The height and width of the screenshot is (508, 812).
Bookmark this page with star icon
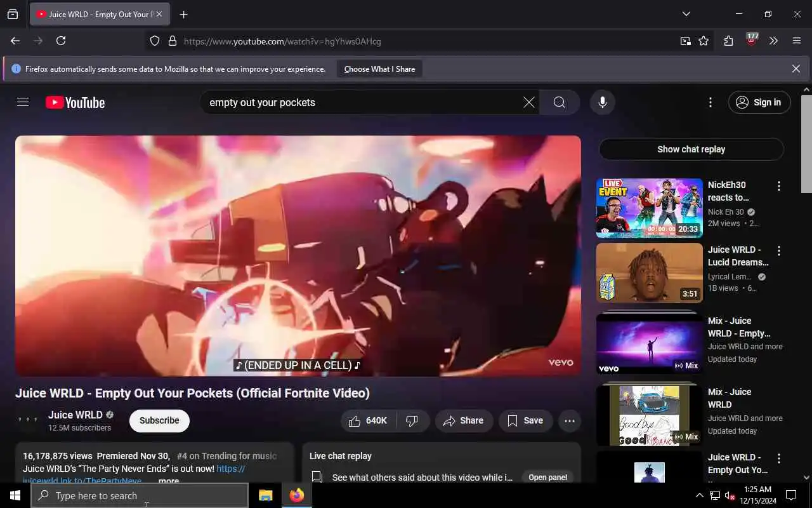click(704, 41)
